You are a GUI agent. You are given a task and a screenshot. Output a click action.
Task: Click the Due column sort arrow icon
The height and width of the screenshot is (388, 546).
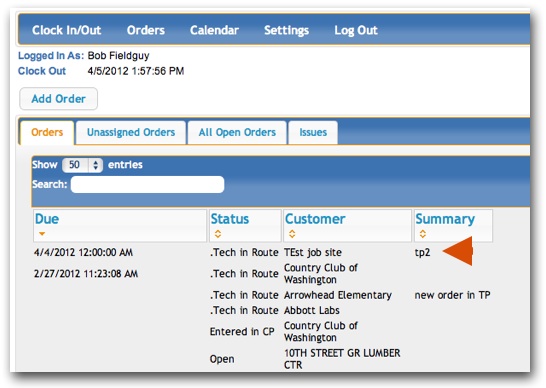click(x=42, y=234)
